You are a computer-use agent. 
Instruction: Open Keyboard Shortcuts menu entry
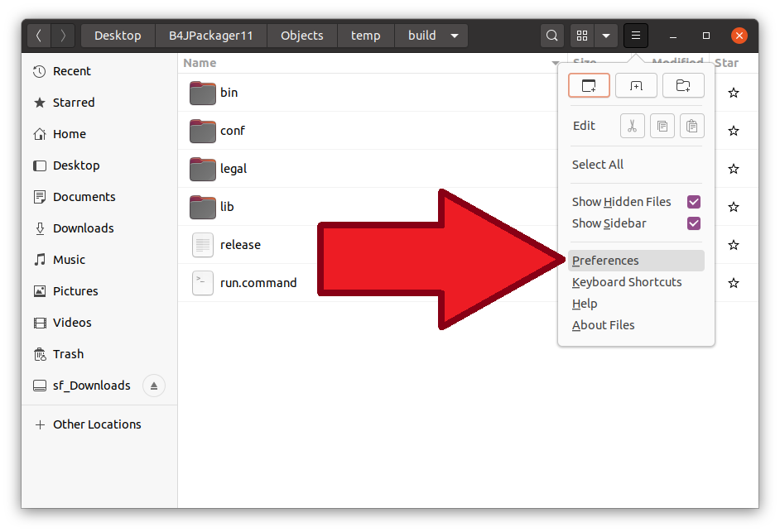tap(636, 282)
